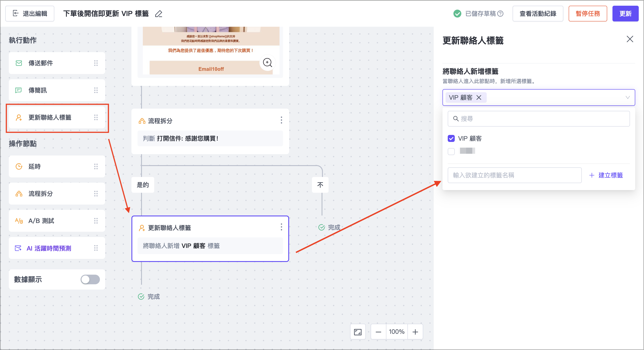Click the pencil icon to rename the task
The image size is (644, 350).
(x=159, y=14)
